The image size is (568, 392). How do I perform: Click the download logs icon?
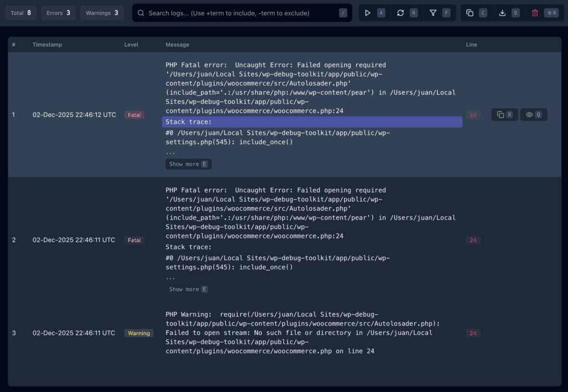[503, 13]
